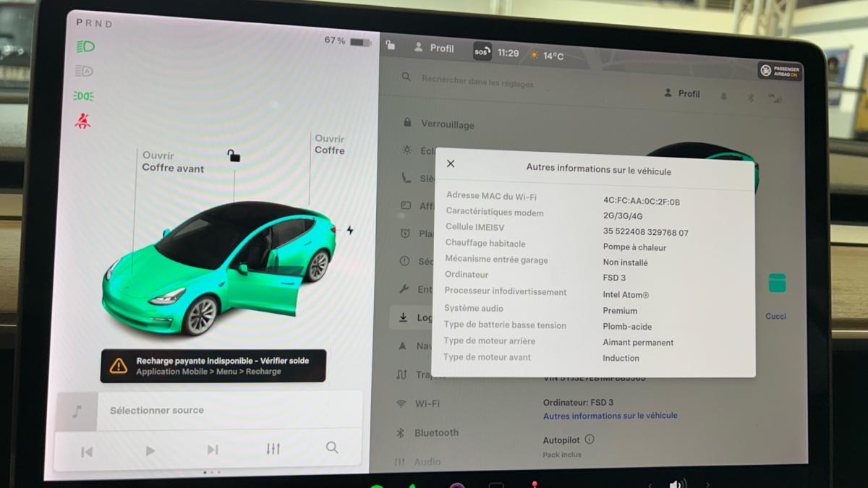Select Verrouillage in settings menu

[447, 124]
